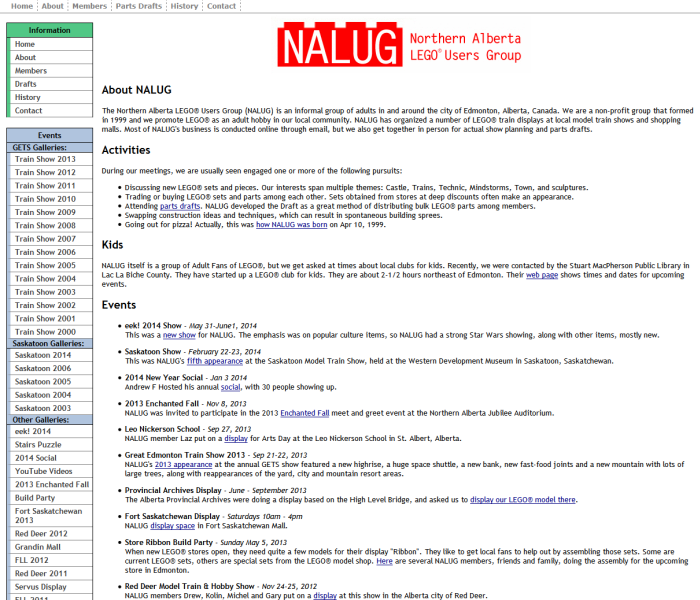Open the Grandin Mall gallery
Image resolution: width=700 pixels, height=600 pixels.
coord(50,547)
